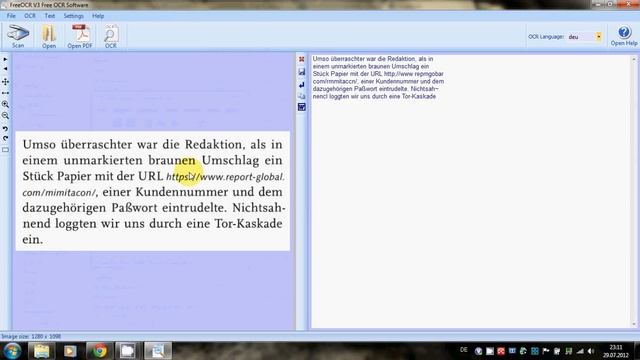
Task: Click the text pane scrollbar down arrow
Action: [634, 324]
